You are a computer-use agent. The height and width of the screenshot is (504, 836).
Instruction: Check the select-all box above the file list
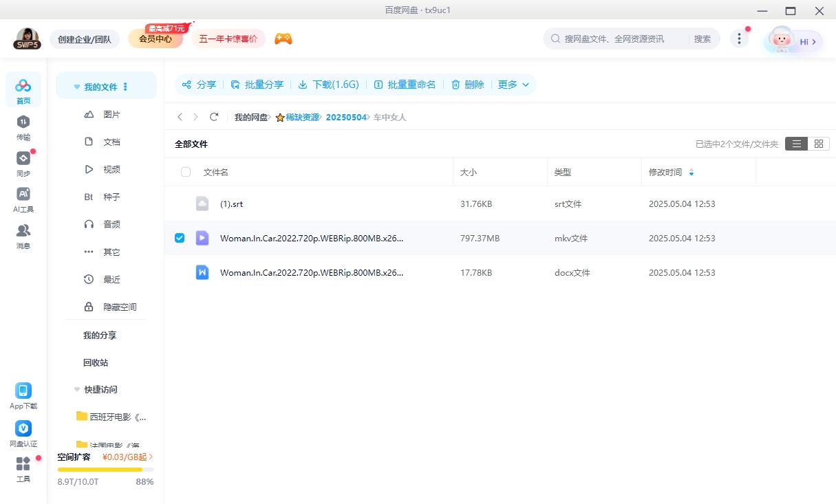point(186,172)
